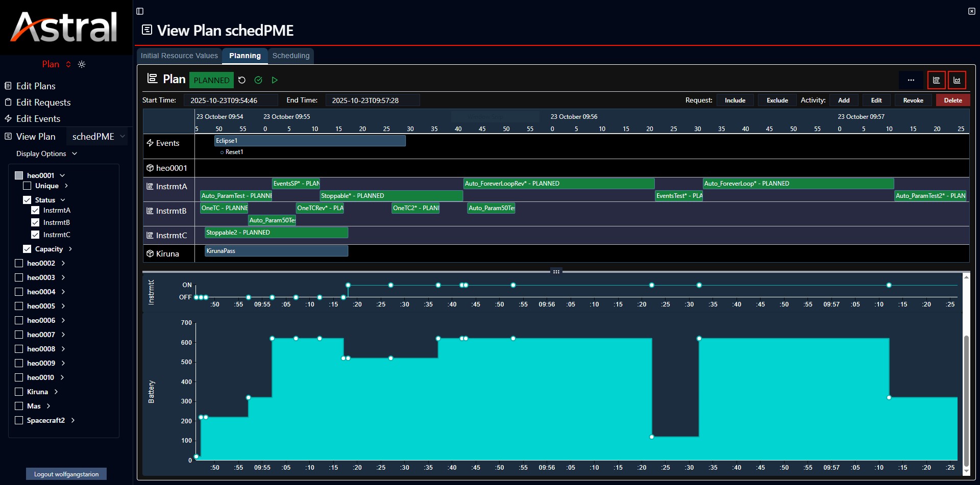Click the chart panel vertical scrollbar
This screenshot has height=485, width=980.
[966, 375]
